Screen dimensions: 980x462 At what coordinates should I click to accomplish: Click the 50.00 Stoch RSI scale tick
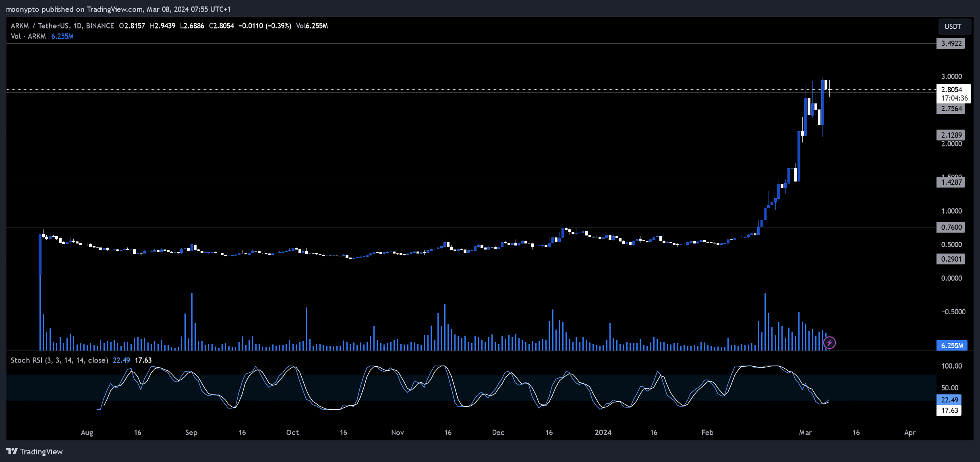pyautogui.click(x=950, y=388)
